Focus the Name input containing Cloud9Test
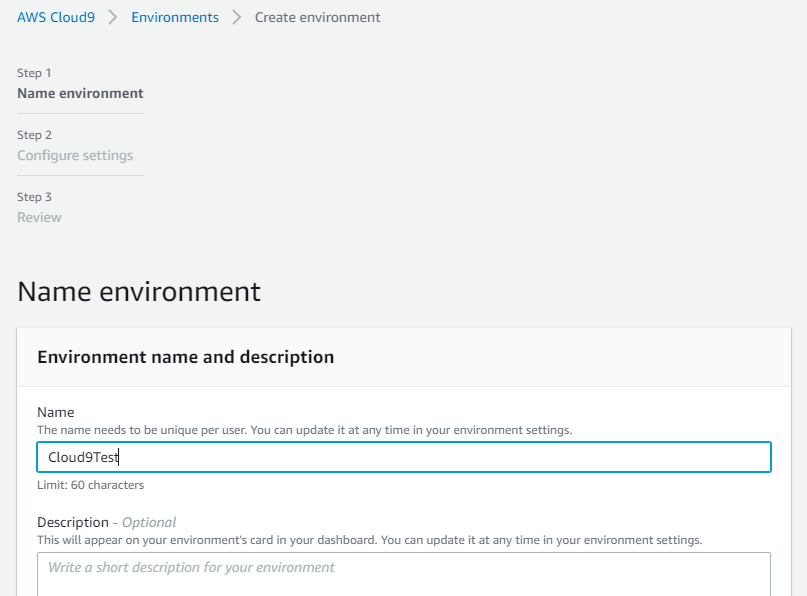The height and width of the screenshot is (596, 807). click(x=403, y=457)
